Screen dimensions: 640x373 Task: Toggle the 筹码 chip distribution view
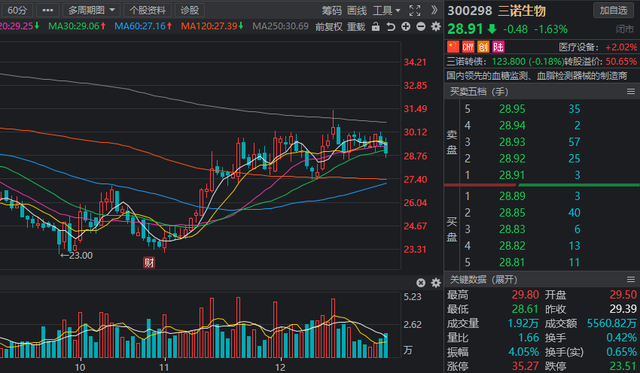[331, 11]
